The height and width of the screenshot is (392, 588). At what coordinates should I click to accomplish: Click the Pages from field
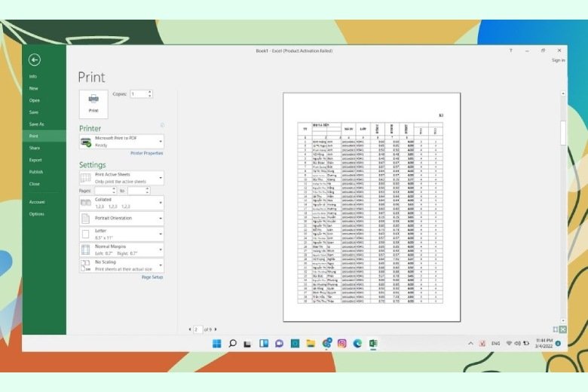click(103, 191)
